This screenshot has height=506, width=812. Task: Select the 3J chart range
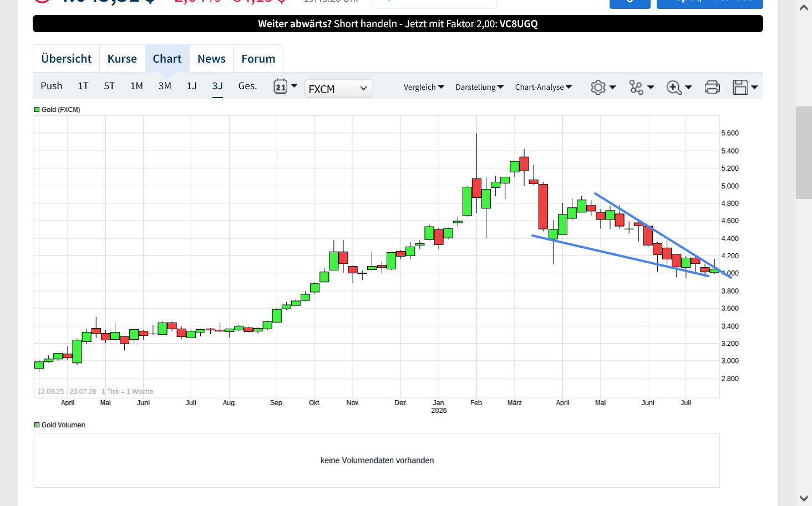point(217,86)
